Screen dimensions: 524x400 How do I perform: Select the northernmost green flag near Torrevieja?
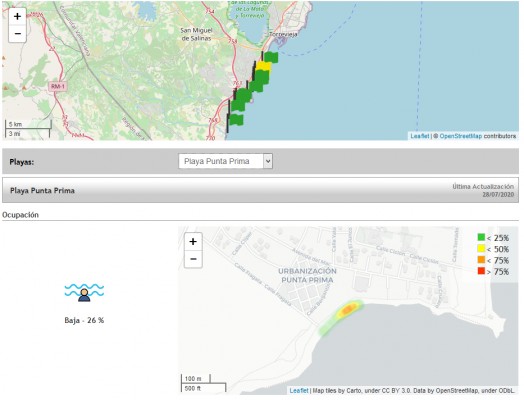click(270, 57)
